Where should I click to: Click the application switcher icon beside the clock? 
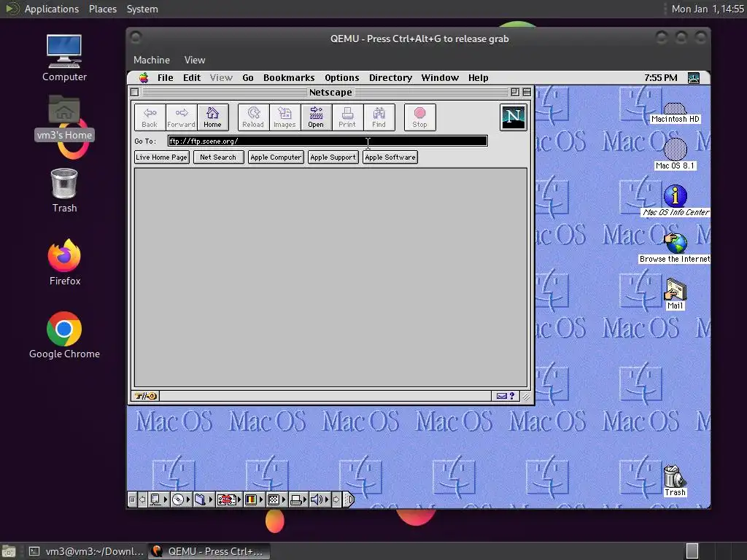694,77
